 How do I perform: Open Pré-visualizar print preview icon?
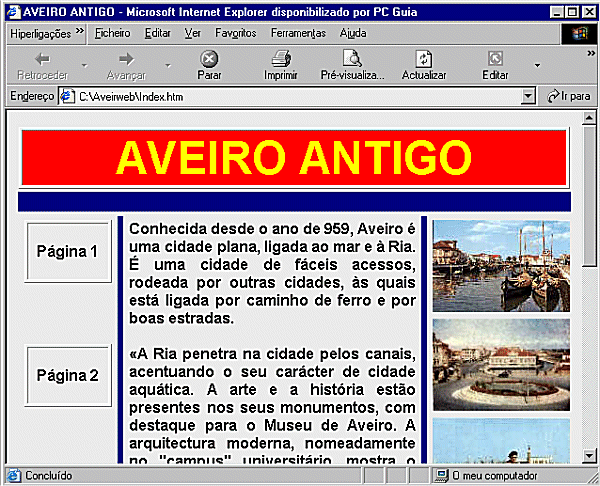[x=352, y=59]
